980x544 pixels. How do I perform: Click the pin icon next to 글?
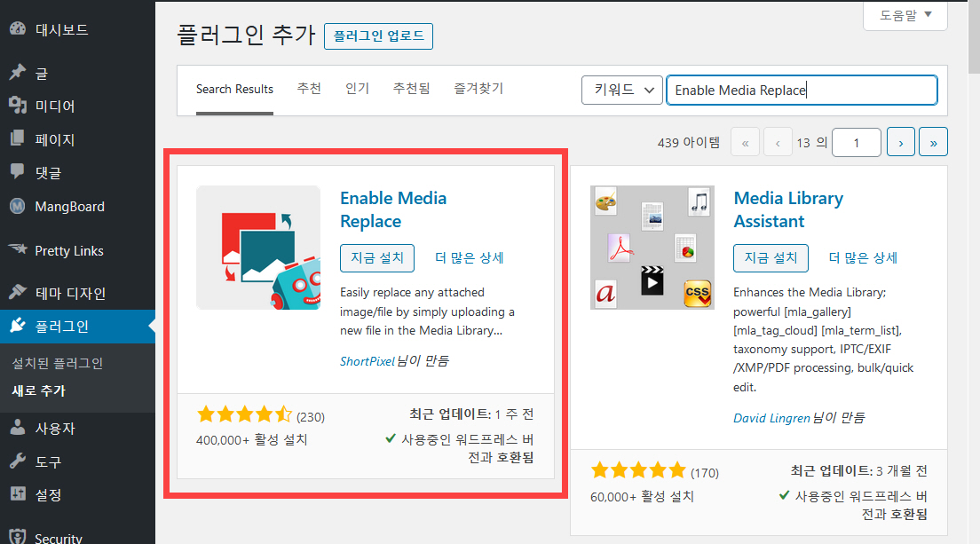[18, 73]
